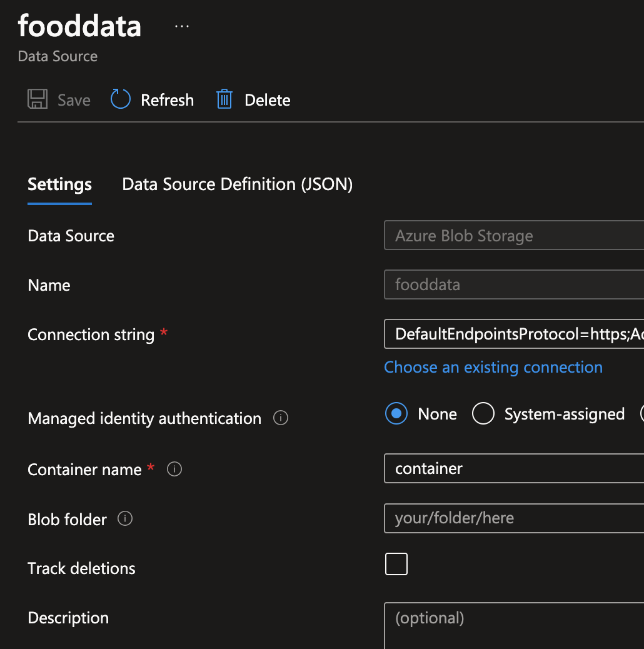Click inside the Container name field

click(x=513, y=468)
